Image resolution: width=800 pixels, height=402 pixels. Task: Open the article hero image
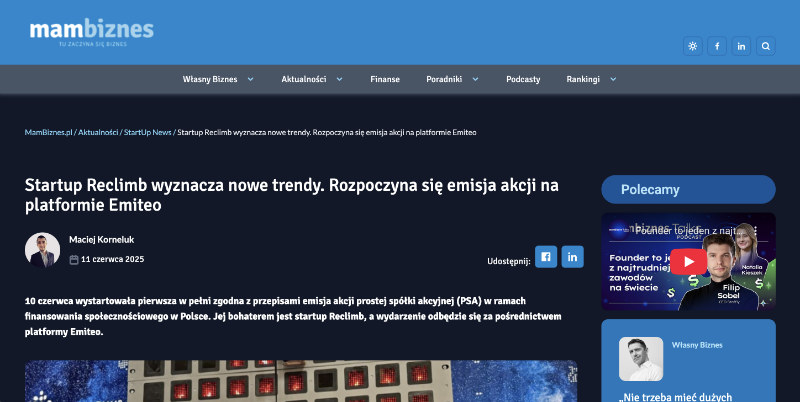click(x=301, y=381)
